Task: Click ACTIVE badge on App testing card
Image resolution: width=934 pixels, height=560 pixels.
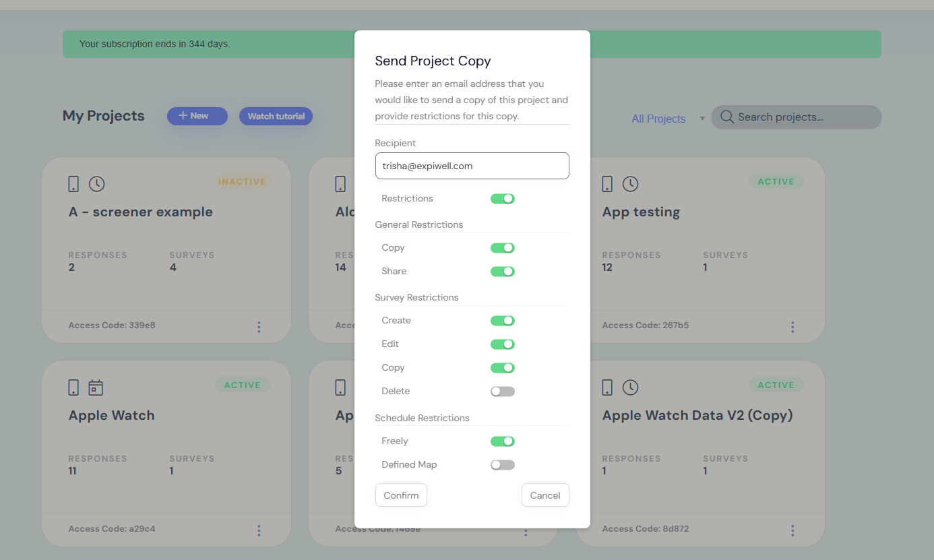Action: tap(776, 182)
